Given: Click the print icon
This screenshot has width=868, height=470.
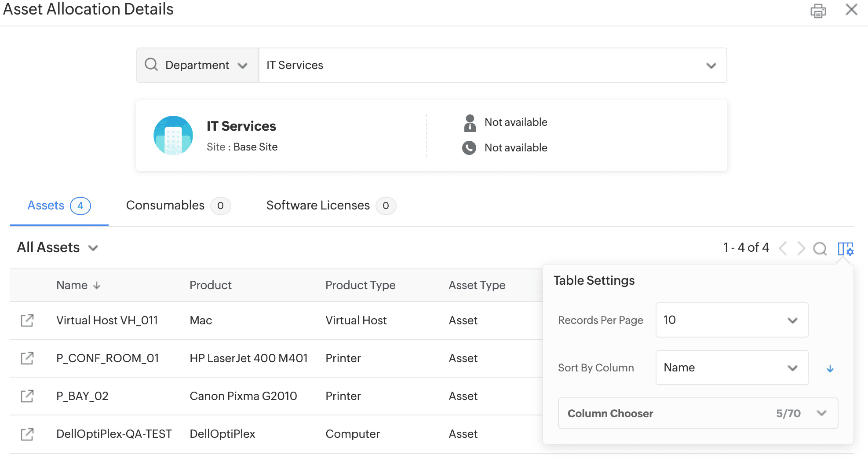Looking at the screenshot, I should (x=818, y=11).
